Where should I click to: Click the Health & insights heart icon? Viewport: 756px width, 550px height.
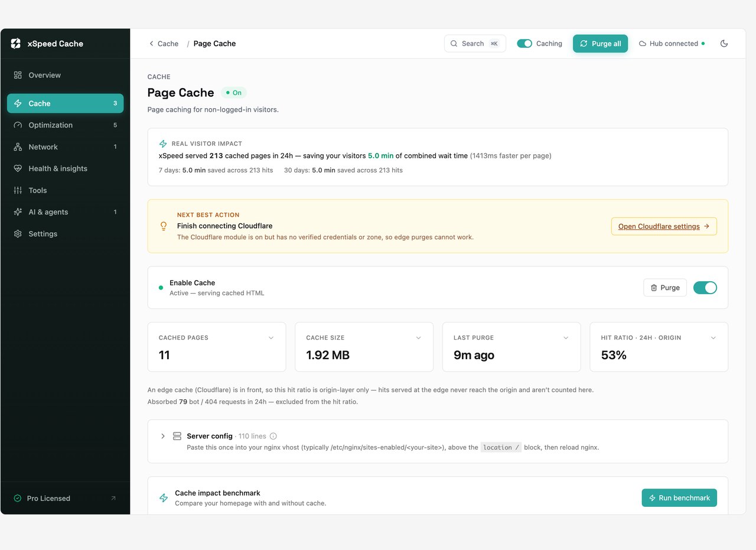tap(18, 168)
